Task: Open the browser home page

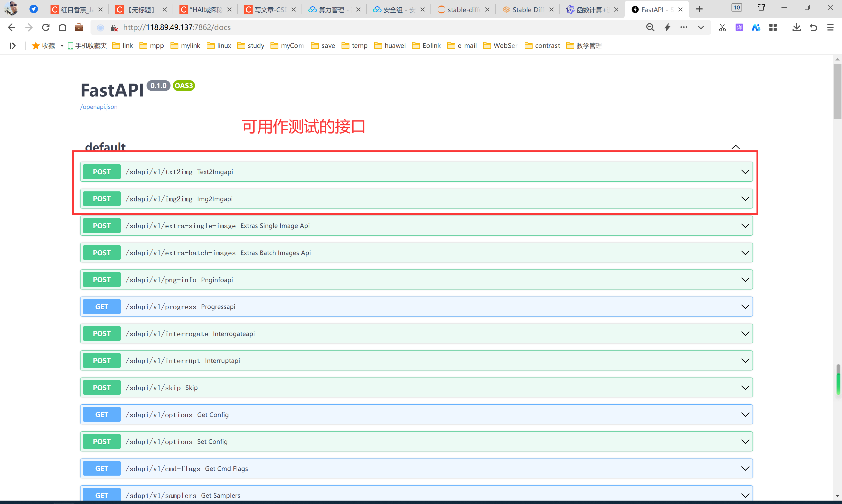Action: pos(63,28)
